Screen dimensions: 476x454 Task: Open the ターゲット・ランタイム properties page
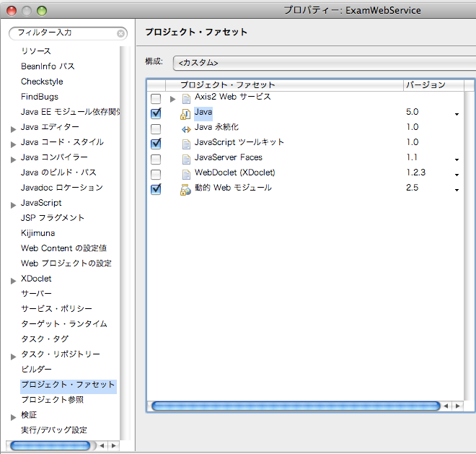64,324
